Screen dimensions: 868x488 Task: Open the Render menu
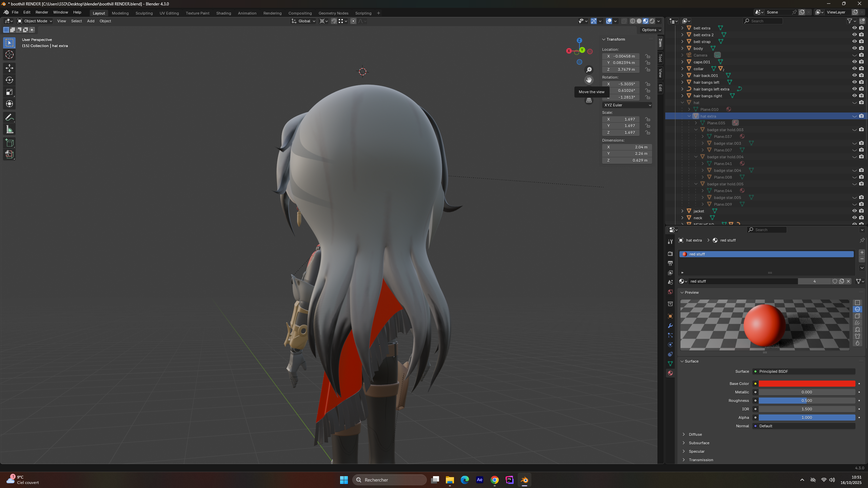point(41,12)
